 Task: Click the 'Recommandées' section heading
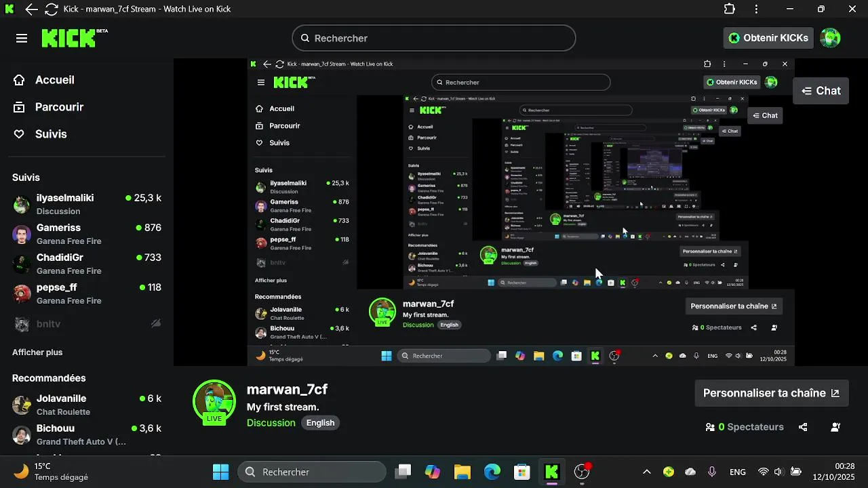coord(49,378)
